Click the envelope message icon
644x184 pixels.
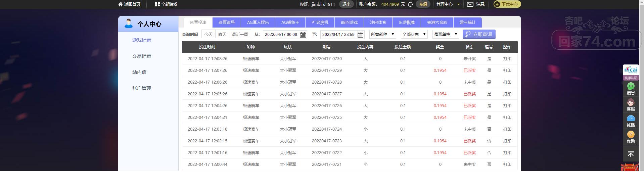click(x=470, y=4)
